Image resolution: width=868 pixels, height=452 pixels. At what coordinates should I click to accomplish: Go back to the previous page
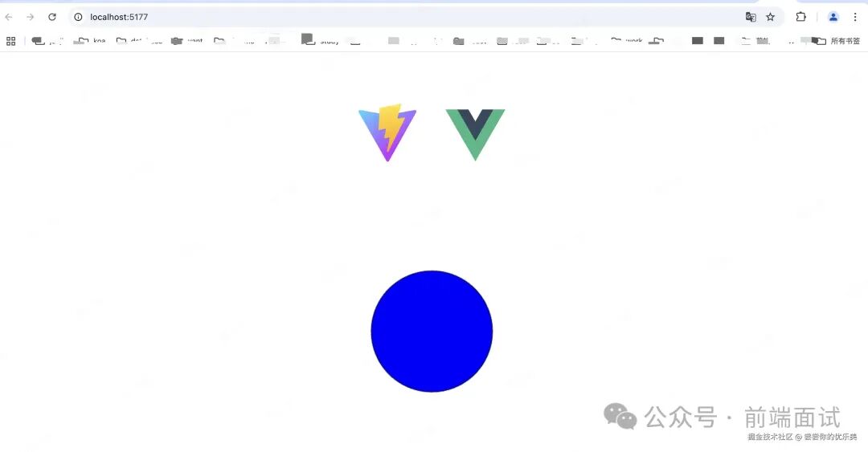click(x=9, y=17)
